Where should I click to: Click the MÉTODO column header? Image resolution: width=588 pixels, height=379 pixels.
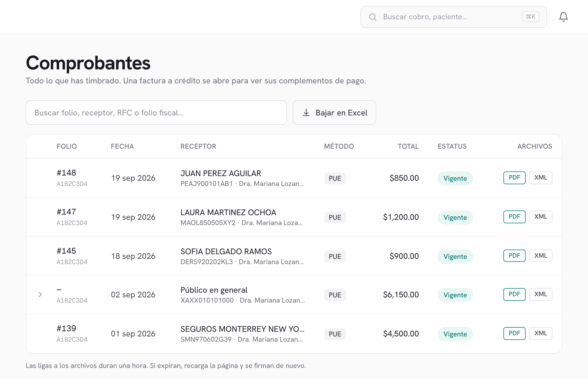coord(339,146)
